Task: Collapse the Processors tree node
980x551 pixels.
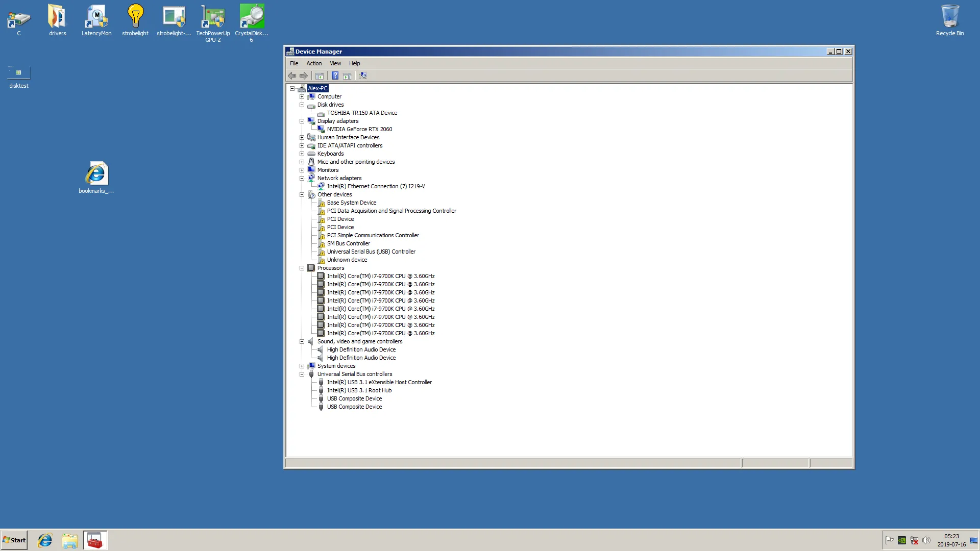Action: coord(302,268)
